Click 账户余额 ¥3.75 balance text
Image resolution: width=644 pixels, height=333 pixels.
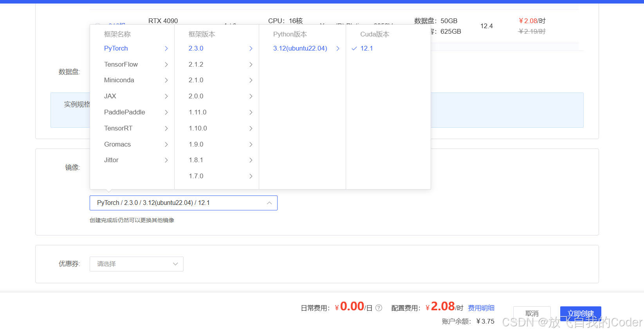(468, 321)
